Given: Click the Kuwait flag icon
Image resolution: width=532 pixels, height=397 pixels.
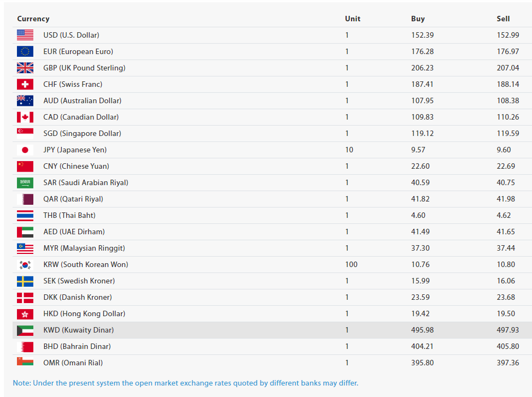Looking at the screenshot, I should pos(25,330).
